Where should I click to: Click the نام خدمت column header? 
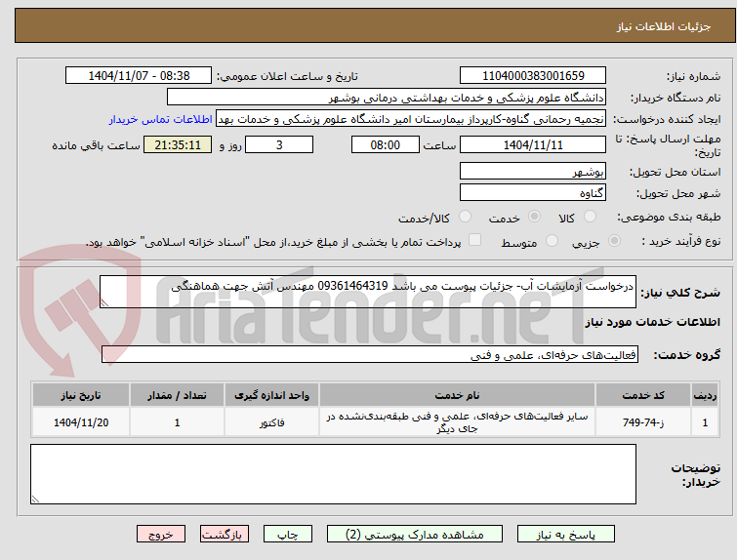click(458, 395)
